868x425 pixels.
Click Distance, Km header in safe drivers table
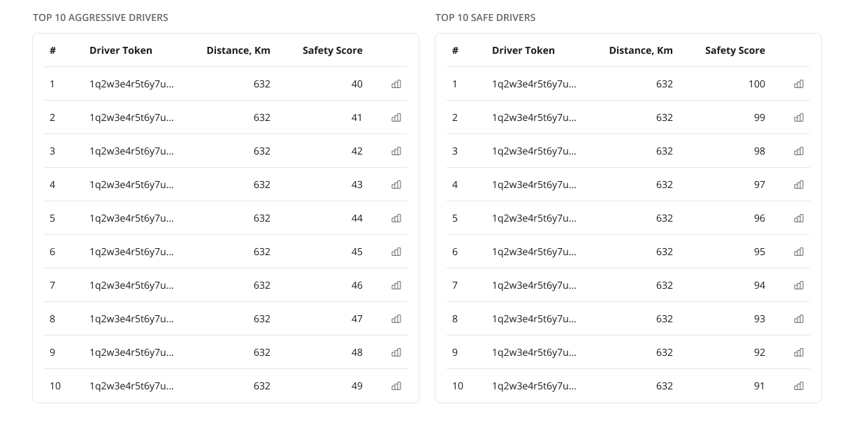[x=641, y=50]
